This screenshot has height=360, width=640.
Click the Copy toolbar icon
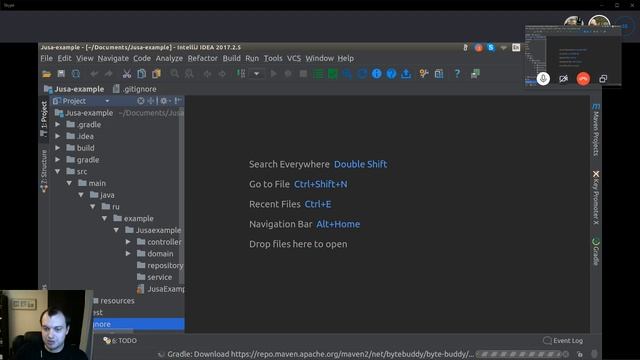point(142,74)
